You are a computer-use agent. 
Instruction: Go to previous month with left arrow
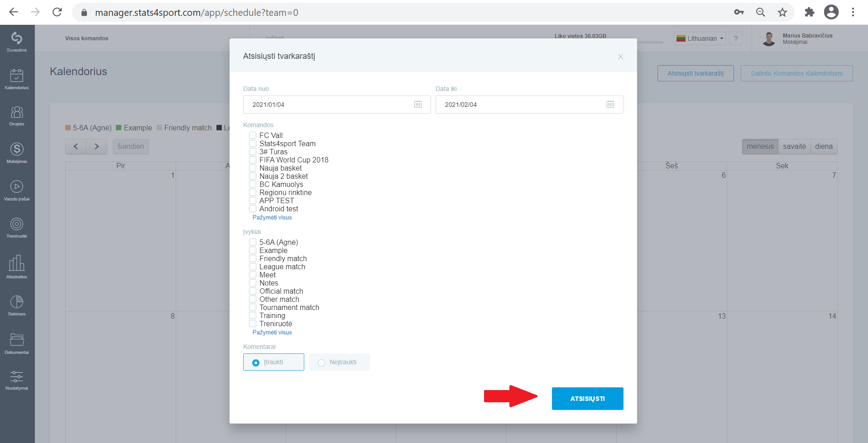76,147
